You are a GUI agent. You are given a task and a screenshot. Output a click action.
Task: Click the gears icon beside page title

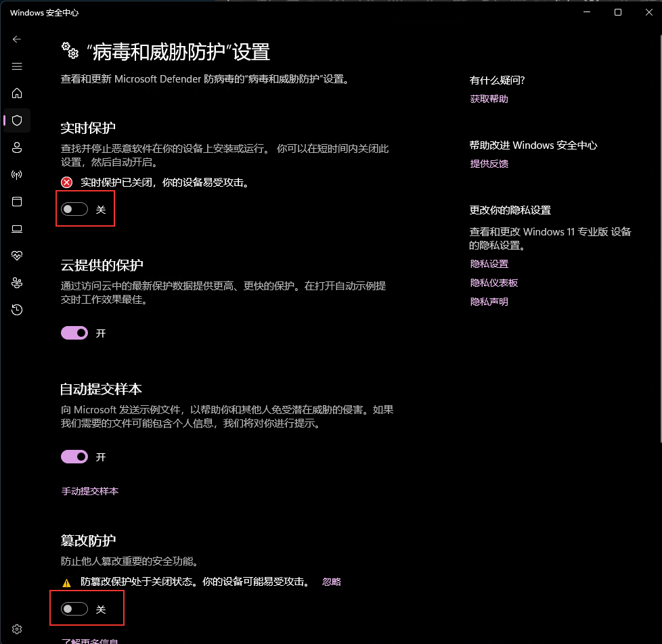pyautogui.click(x=70, y=50)
